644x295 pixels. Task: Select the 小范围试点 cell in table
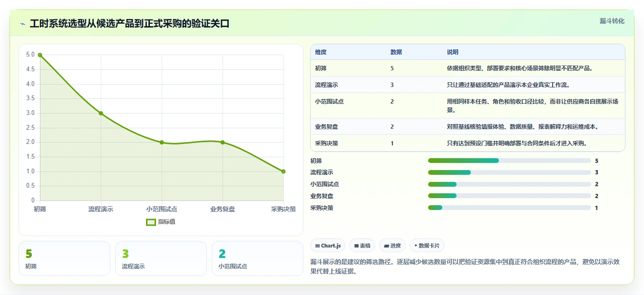329,102
